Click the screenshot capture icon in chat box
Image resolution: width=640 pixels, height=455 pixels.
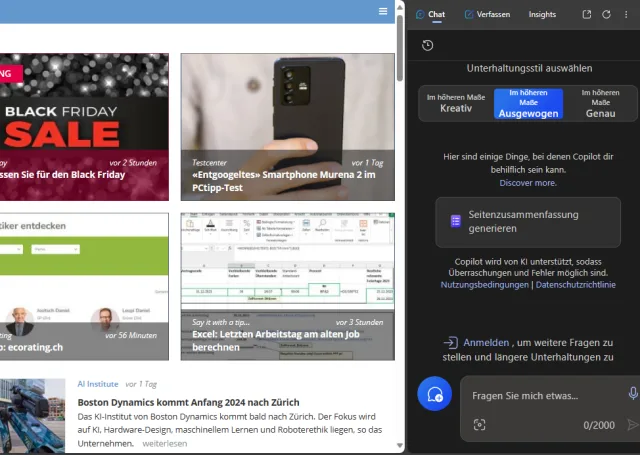(479, 425)
